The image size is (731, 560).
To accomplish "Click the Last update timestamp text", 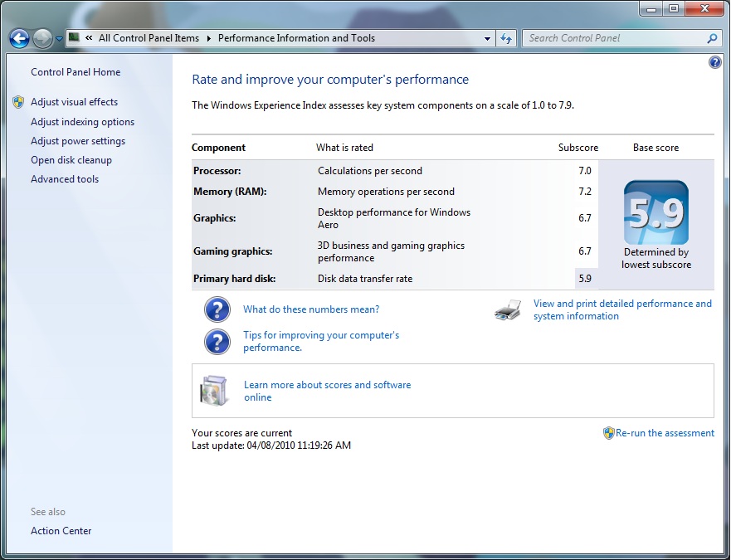I will [x=271, y=446].
